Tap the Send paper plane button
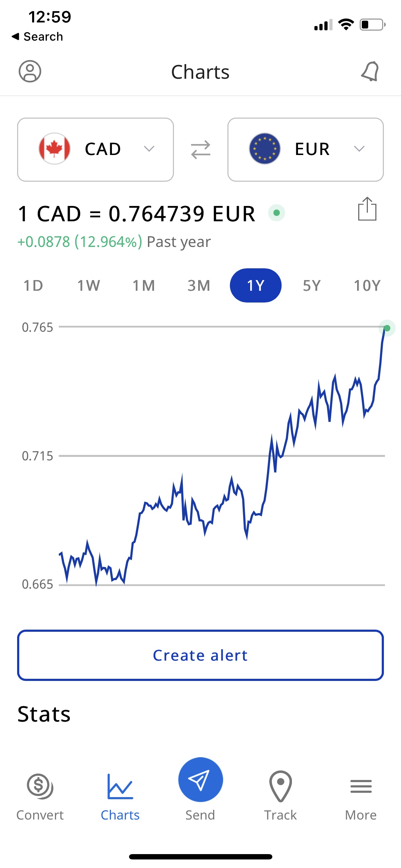 click(201, 780)
